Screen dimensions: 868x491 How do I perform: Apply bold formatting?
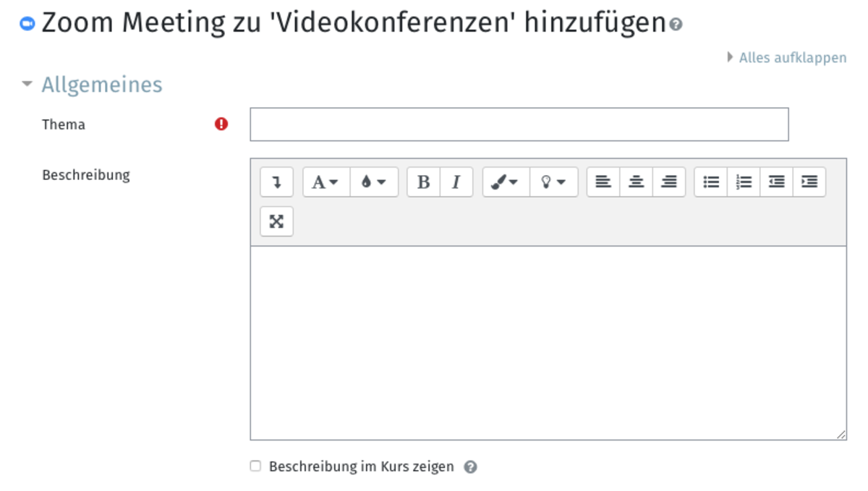pos(424,182)
